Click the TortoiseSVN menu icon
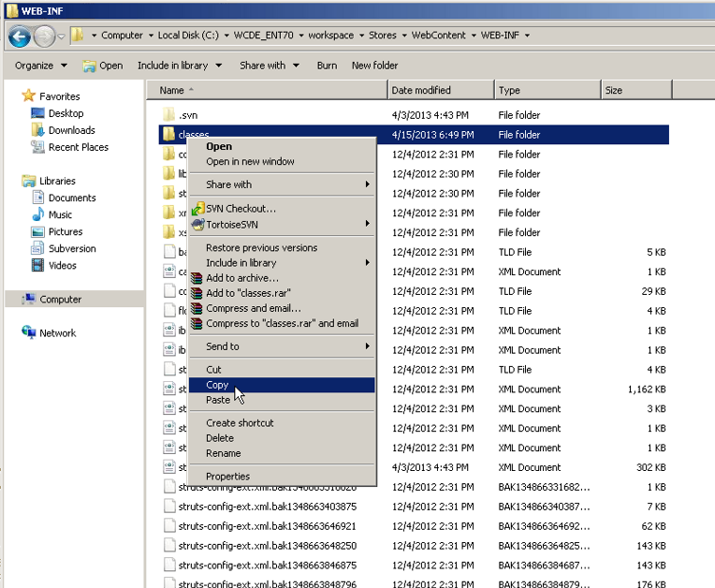The image size is (715, 588). 197,224
